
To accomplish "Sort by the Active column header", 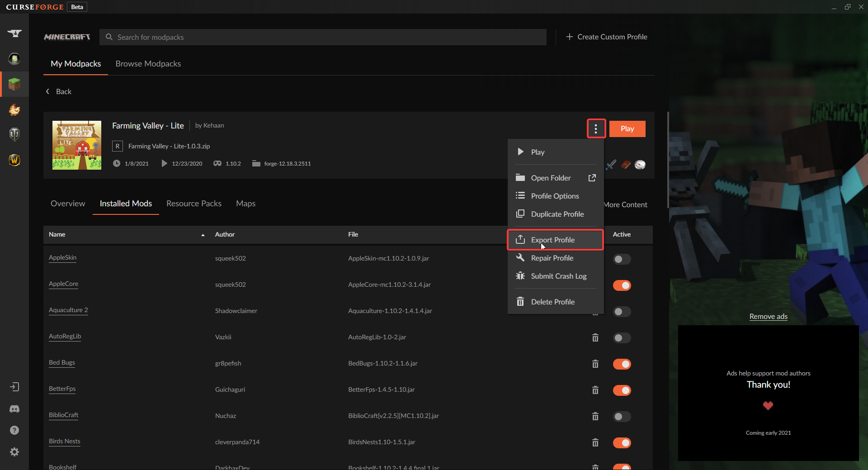I will [x=622, y=234].
